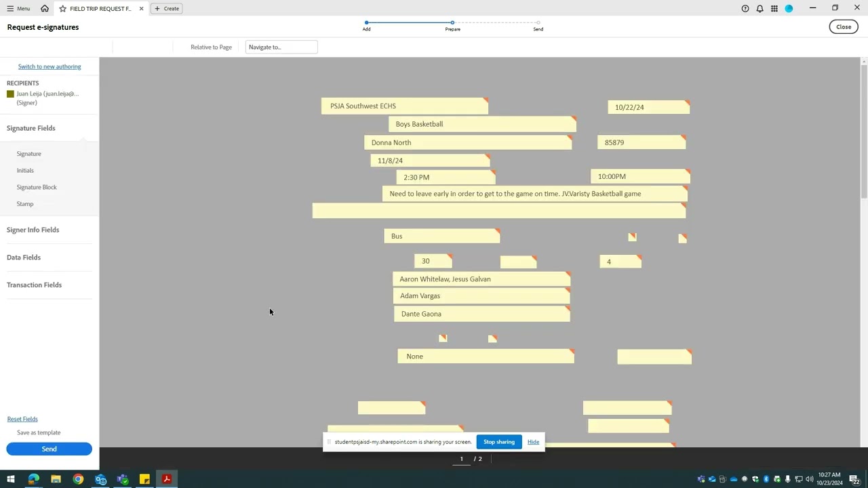
Task: Open Google Chrome from the taskbar
Action: click(78, 479)
